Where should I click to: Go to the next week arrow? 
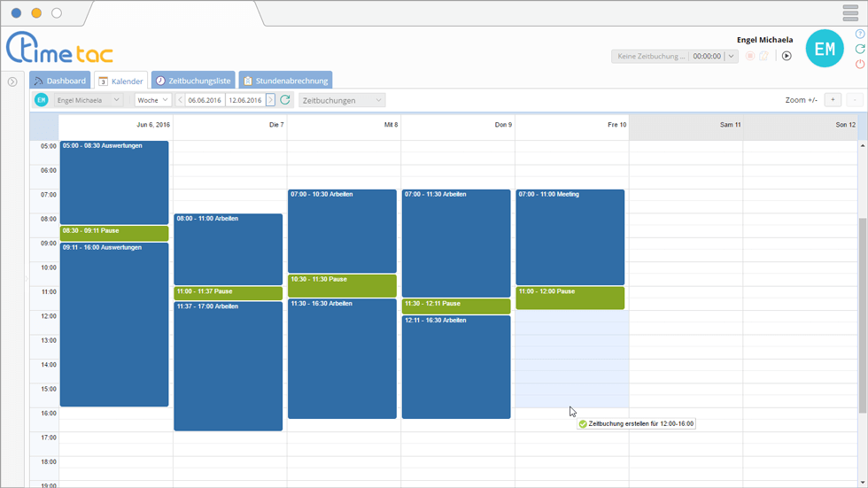click(x=270, y=100)
